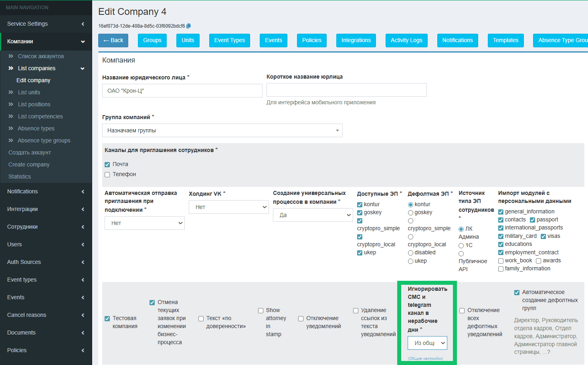Click the double-arrow icon beside List competencies

pos(11,116)
